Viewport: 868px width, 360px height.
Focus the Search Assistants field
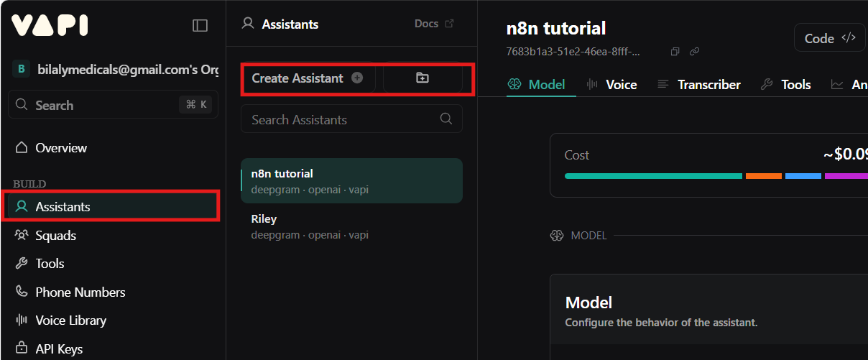tap(351, 119)
